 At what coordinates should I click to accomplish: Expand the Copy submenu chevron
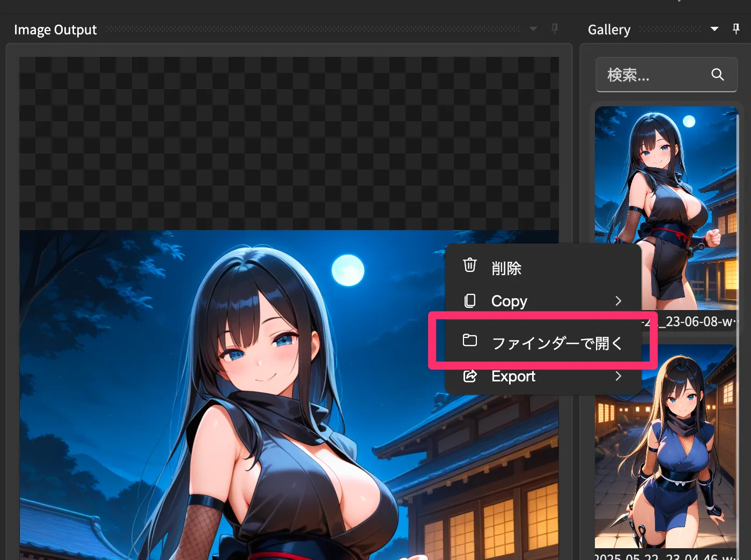click(x=619, y=301)
